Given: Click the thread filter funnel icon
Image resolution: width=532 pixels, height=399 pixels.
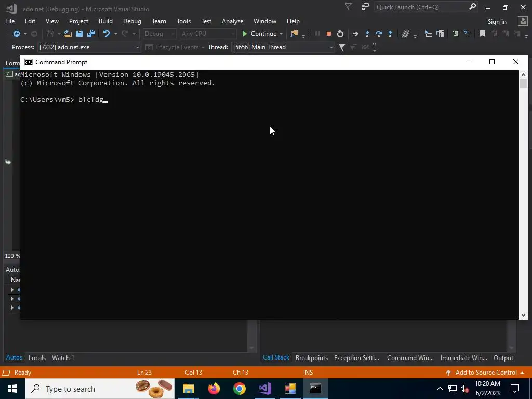Looking at the screenshot, I should [x=342, y=47].
